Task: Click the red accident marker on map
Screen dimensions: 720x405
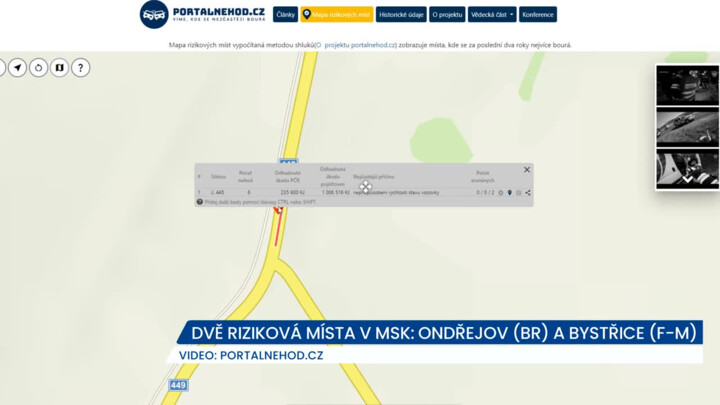Action: click(x=278, y=210)
